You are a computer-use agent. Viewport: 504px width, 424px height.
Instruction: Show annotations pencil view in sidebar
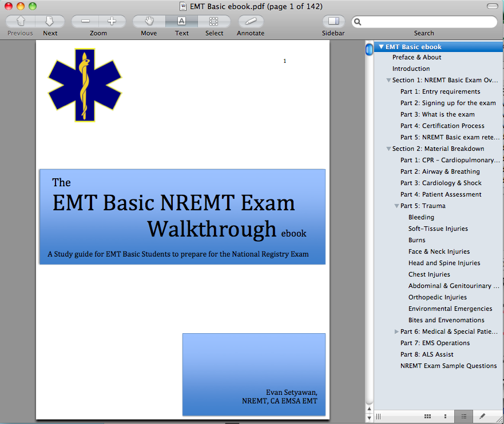pos(482,417)
